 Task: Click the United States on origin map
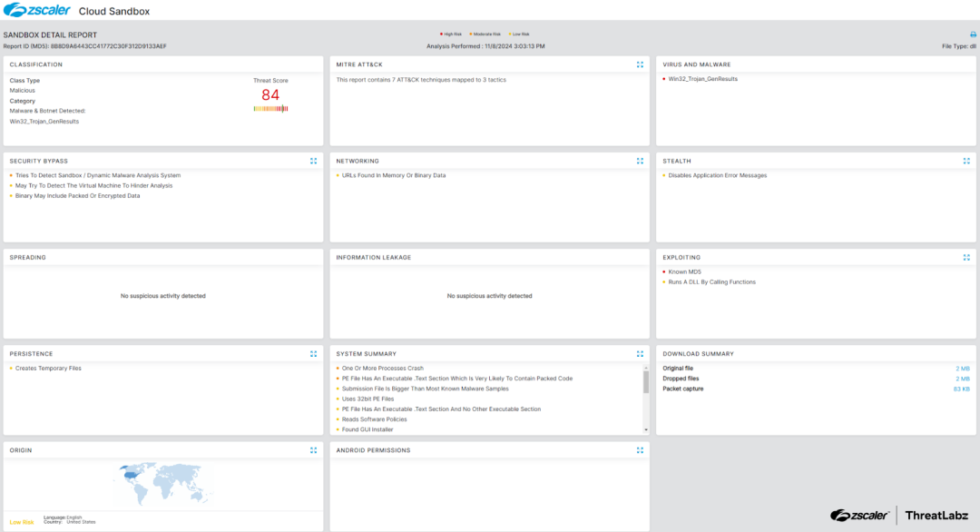(x=133, y=472)
